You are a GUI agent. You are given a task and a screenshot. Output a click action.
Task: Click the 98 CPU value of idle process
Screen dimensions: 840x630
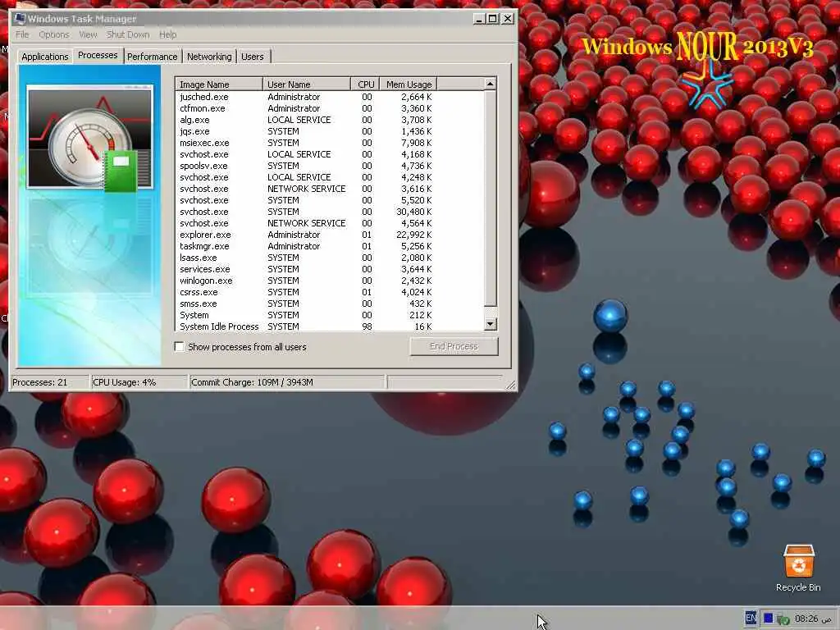[367, 326]
